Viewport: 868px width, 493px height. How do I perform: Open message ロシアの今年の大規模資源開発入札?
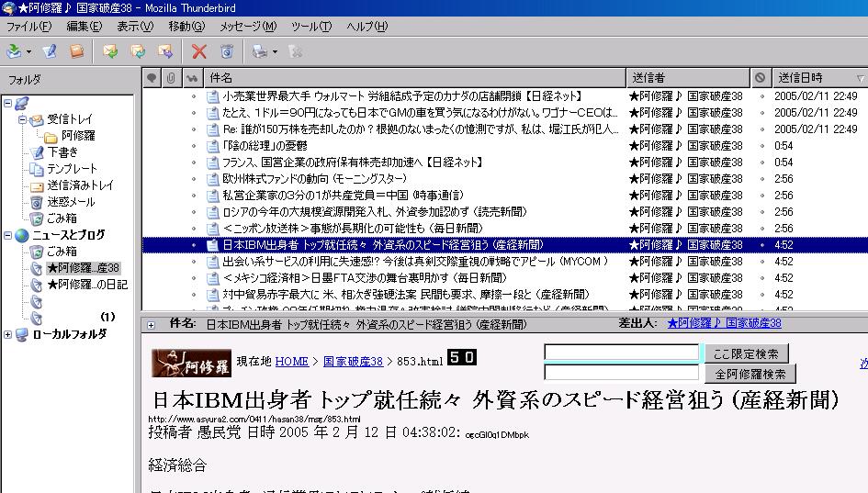[375, 212]
